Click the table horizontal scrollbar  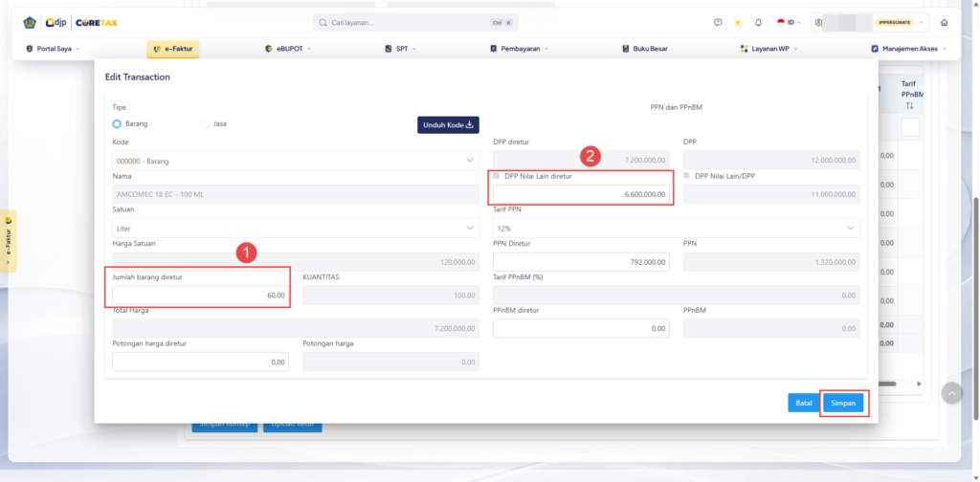coord(887,383)
